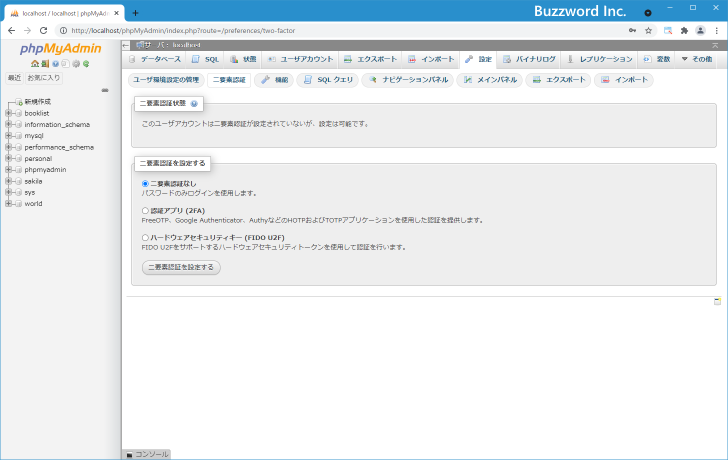Open the レプリケーション tab
728x460 pixels.
[599, 59]
